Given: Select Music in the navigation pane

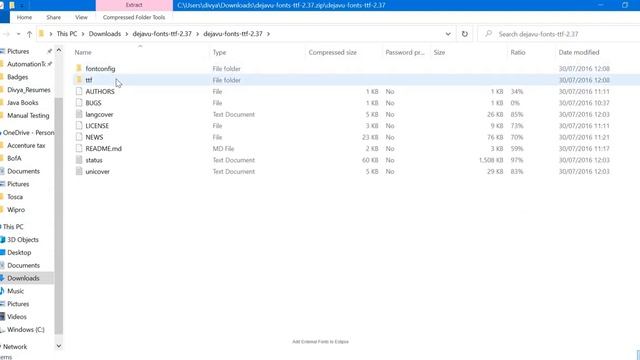Looking at the screenshot, I should coord(16,291).
